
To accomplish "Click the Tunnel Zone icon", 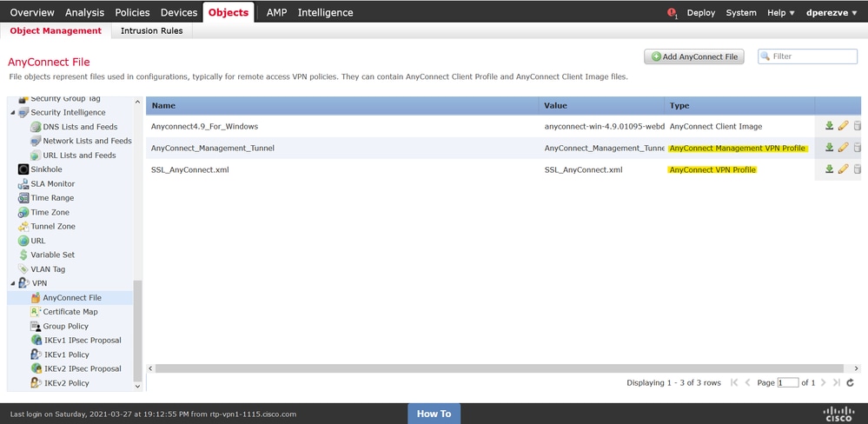I will tap(23, 227).
